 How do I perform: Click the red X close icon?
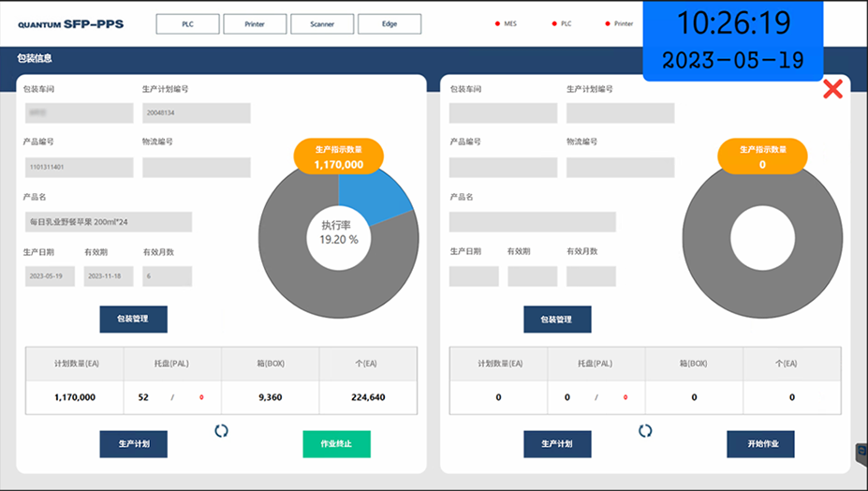coord(831,89)
